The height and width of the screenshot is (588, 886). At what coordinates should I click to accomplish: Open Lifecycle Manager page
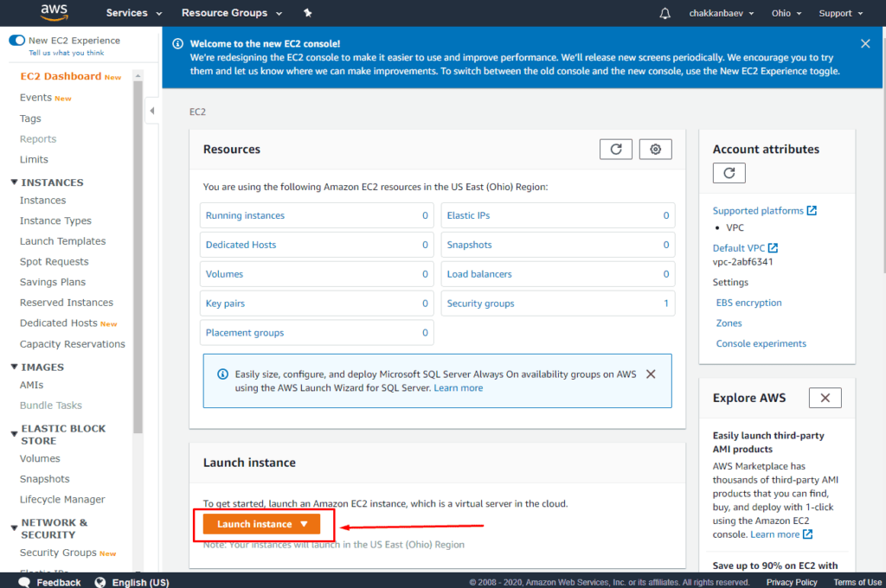click(62, 499)
